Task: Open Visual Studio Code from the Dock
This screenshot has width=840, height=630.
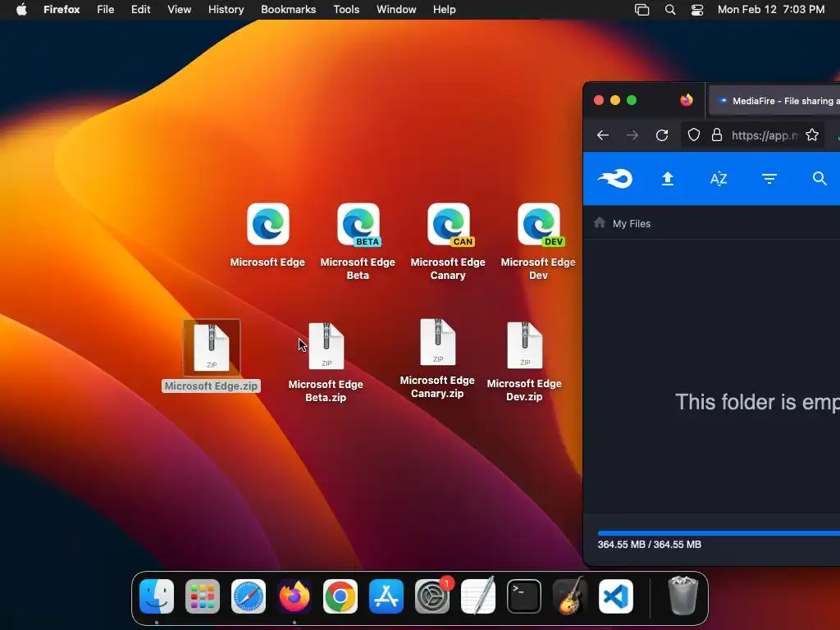Action: (616, 596)
